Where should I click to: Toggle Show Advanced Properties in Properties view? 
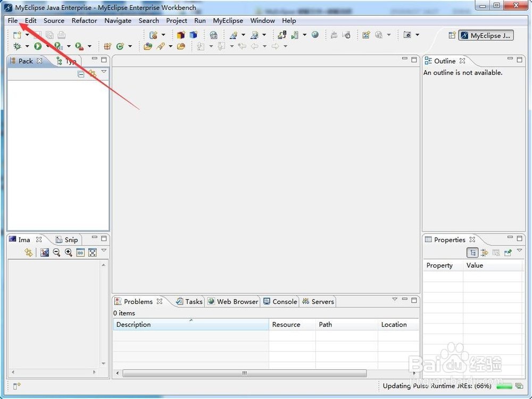(x=485, y=252)
